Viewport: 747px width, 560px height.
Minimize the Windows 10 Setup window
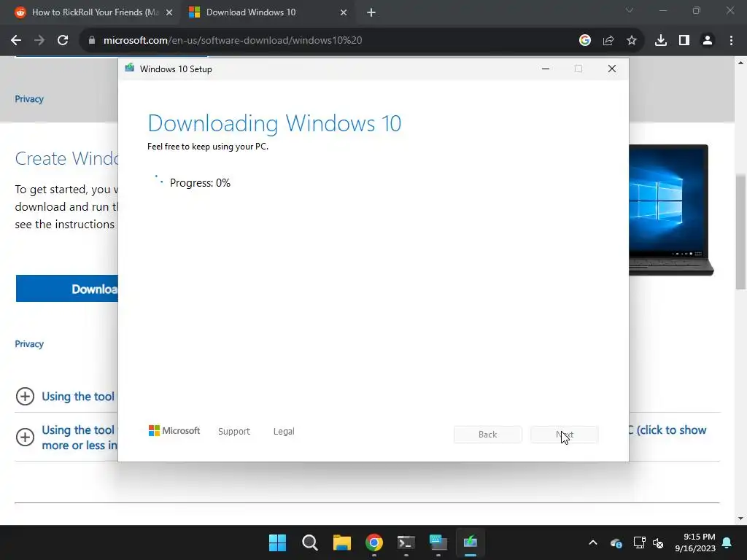(546, 69)
